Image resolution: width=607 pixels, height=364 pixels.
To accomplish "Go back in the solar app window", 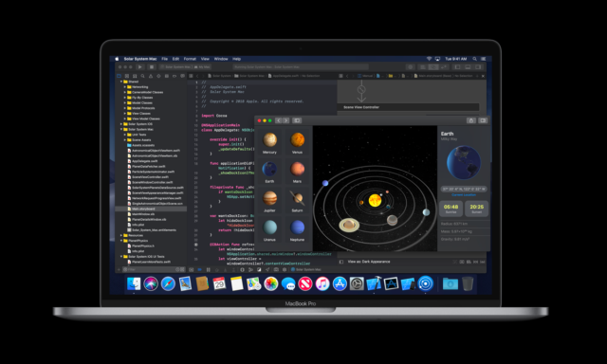I will point(278,120).
